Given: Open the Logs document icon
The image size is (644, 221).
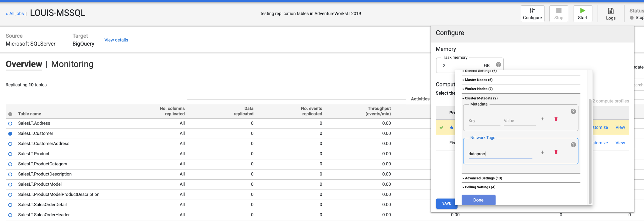Looking at the screenshot, I should point(611,11).
